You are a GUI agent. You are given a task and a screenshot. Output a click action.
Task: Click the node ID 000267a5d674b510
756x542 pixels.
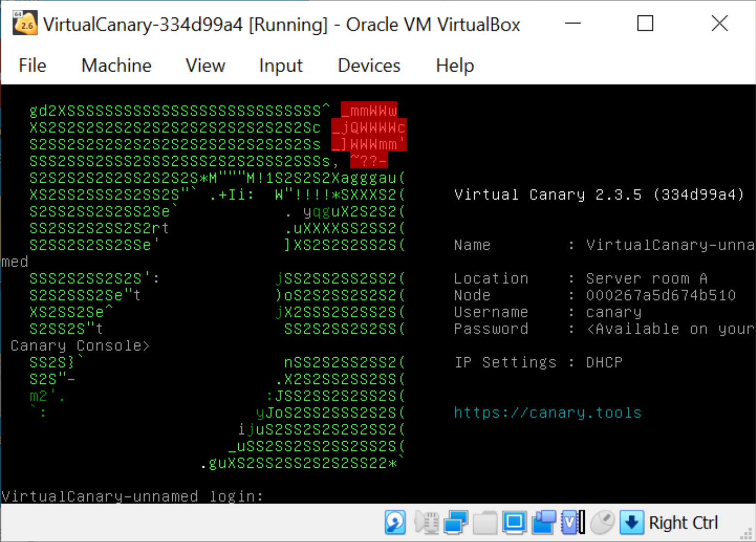click(x=661, y=295)
